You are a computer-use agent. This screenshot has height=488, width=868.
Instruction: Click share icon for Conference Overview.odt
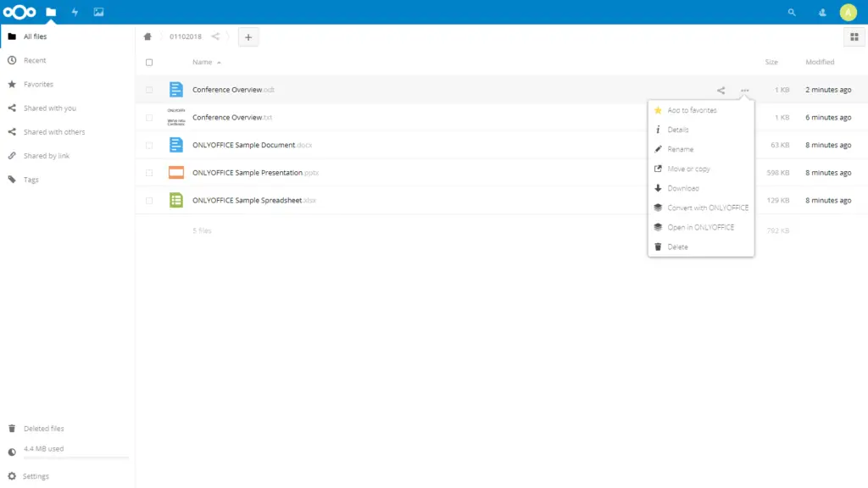721,90
